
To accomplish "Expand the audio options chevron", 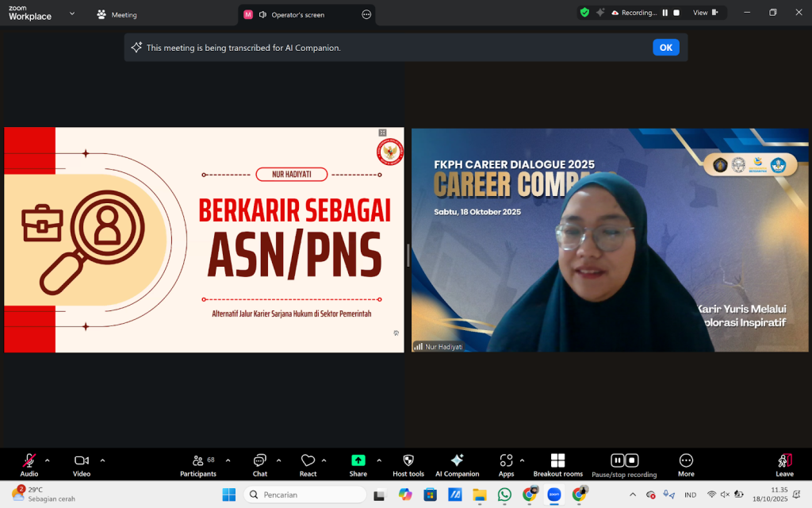I will coord(48,460).
